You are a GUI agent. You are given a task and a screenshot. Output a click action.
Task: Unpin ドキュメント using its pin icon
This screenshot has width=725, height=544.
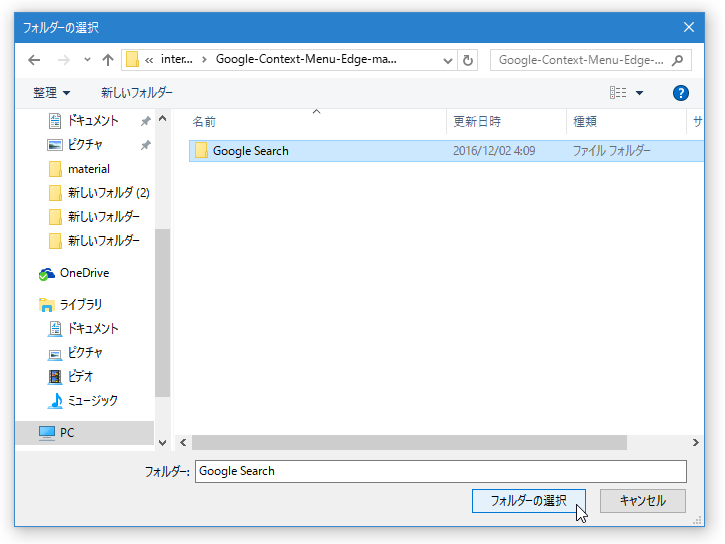(146, 121)
